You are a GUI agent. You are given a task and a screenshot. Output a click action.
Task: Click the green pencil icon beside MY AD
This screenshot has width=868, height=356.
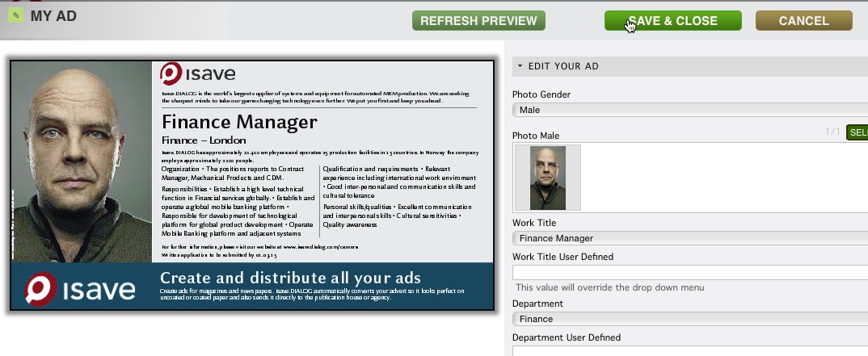[x=15, y=15]
